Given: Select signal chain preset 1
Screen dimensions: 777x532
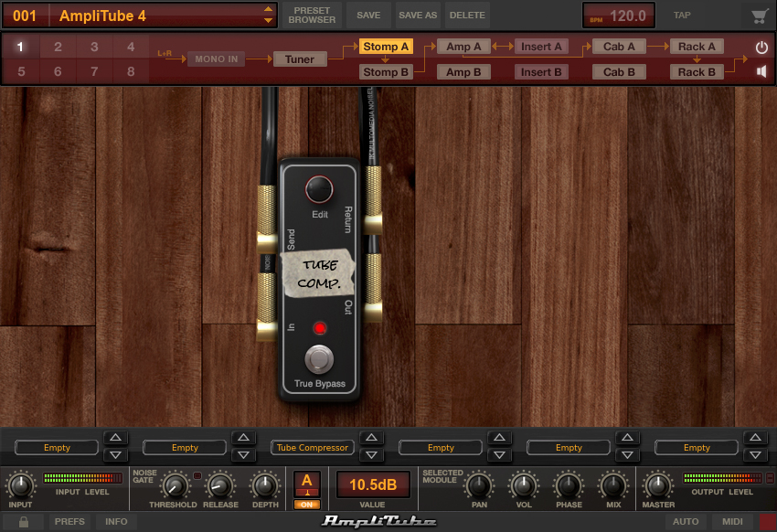Looking at the screenshot, I should 20,47.
